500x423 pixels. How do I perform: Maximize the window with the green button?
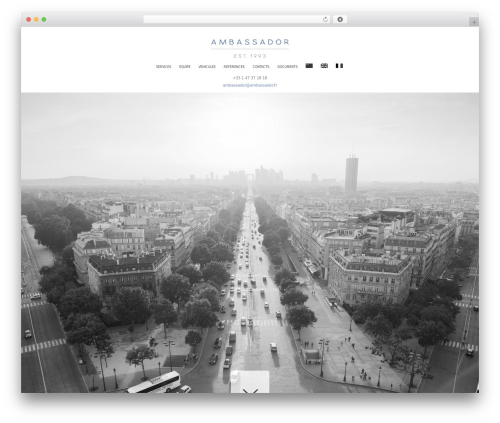44,19
